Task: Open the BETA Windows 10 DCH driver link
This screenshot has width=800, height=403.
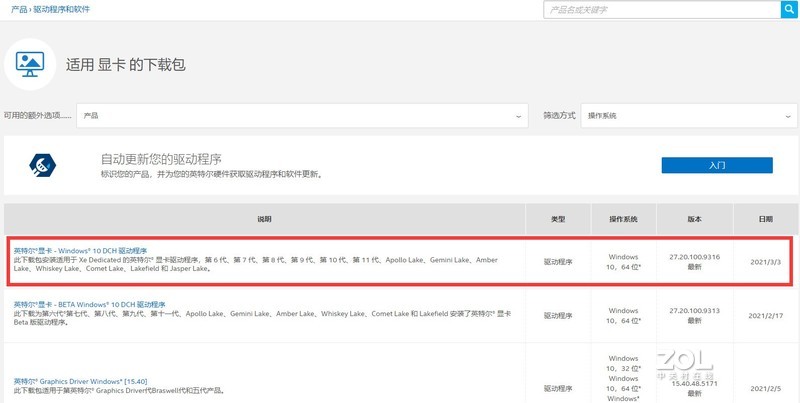Action: click(x=90, y=305)
